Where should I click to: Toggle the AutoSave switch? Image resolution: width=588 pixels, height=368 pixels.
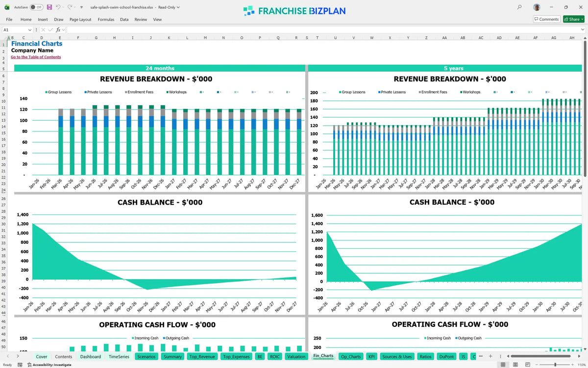36,7
